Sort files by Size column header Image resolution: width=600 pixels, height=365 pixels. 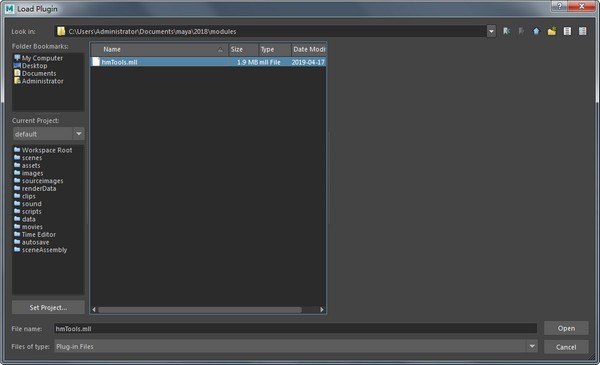[x=243, y=49]
